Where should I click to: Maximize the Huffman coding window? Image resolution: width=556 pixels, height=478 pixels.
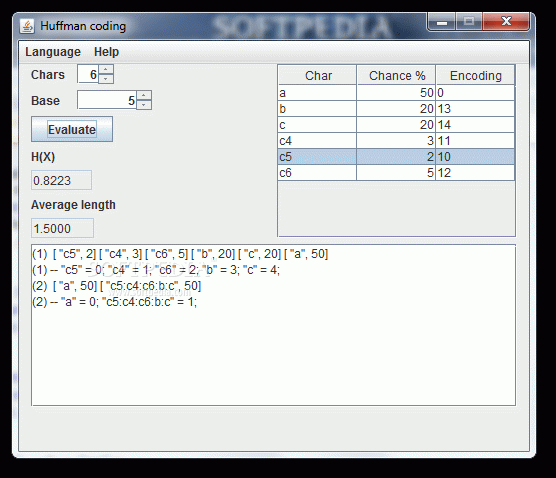tap(469, 22)
